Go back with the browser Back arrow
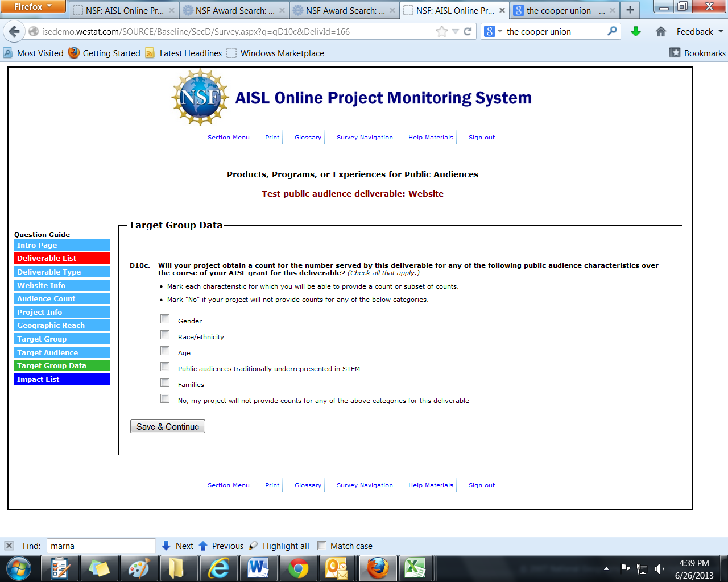The image size is (728, 582). point(14,32)
